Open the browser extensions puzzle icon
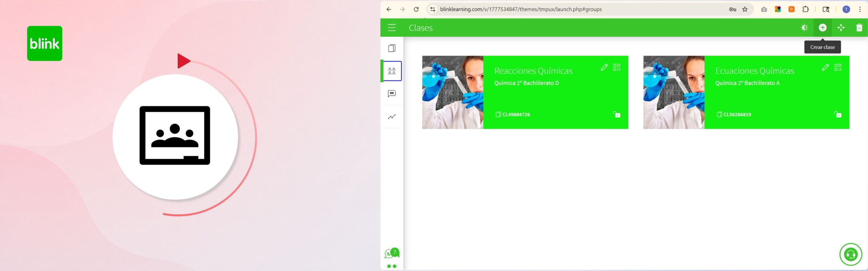 pyautogui.click(x=806, y=9)
